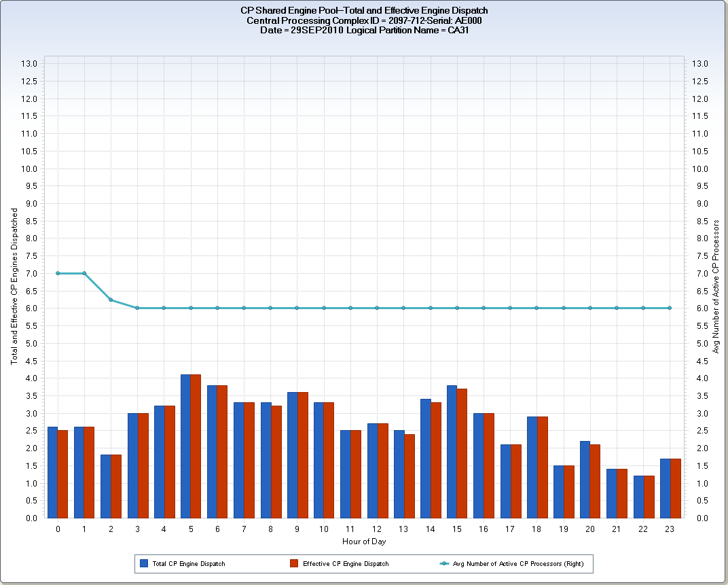Click legend label 'Total CP Engine Dispatch'

point(189,564)
